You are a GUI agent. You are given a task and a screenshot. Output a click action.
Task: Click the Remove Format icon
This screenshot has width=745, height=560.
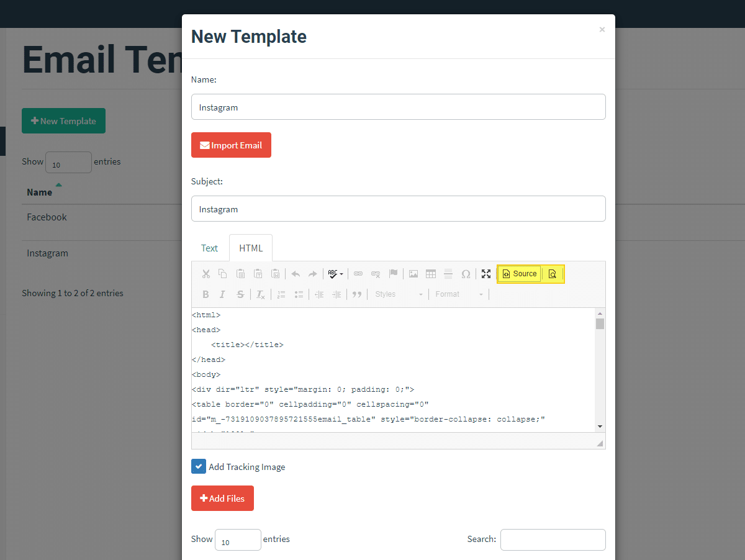coord(261,294)
